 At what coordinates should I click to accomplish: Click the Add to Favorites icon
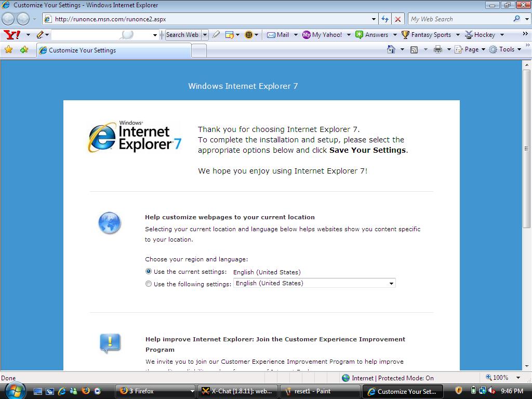(x=24, y=50)
